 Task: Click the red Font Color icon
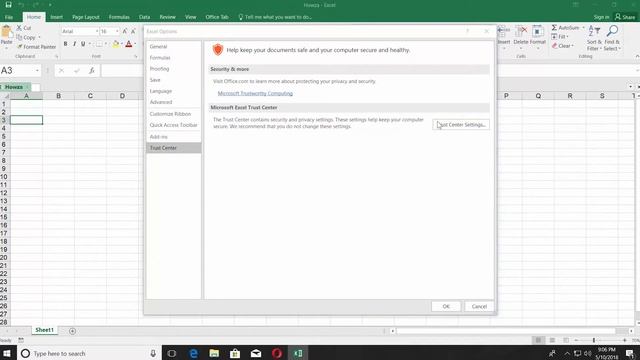129,44
